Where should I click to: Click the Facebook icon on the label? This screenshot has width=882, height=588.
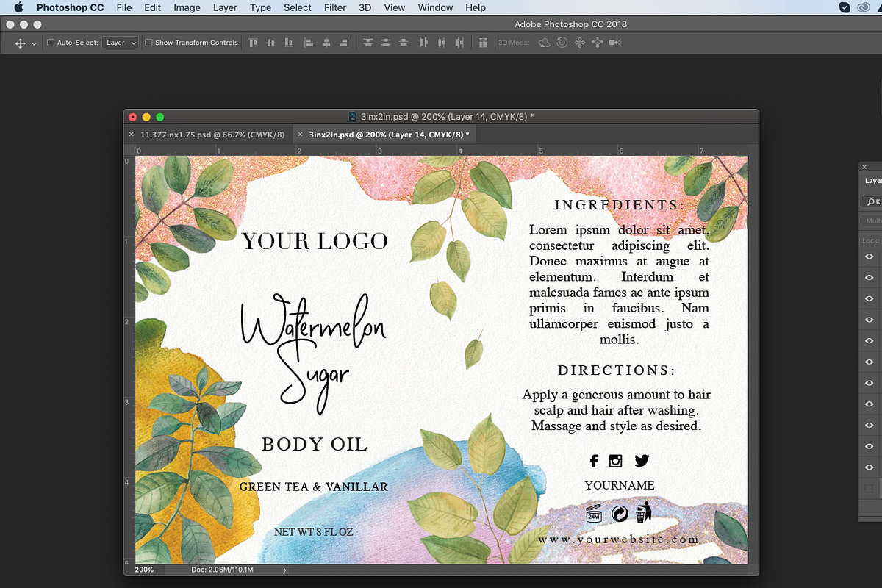[594, 461]
